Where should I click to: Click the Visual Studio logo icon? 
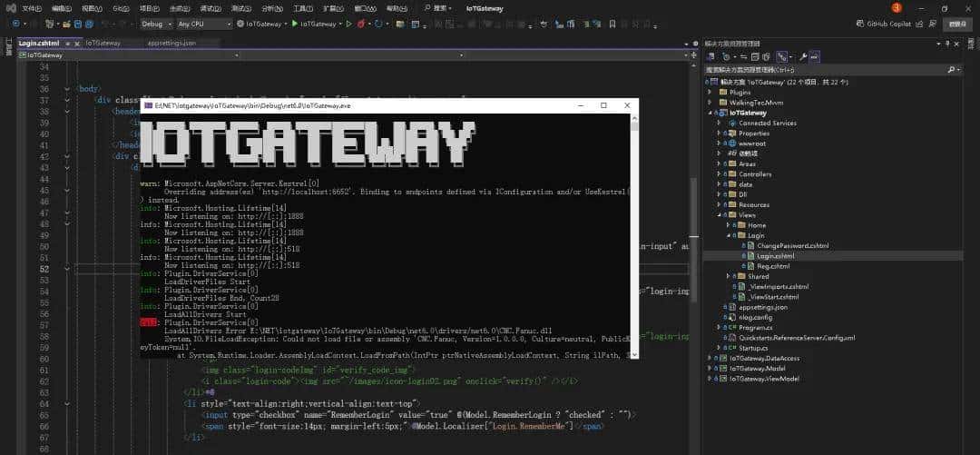point(10,8)
